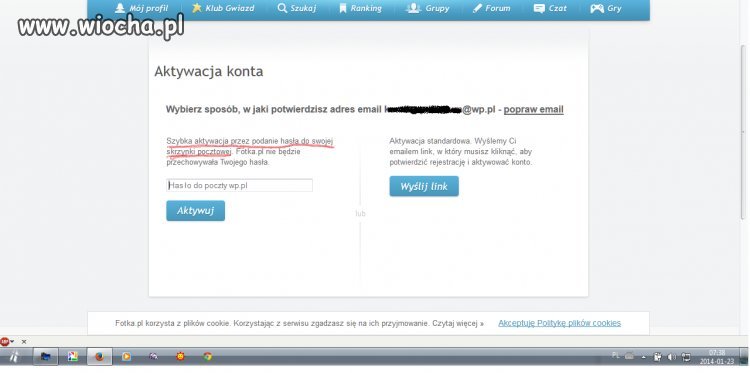Open Mój profil in the top navigation
Viewport: 750px width, 373px height.
[x=141, y=8]
